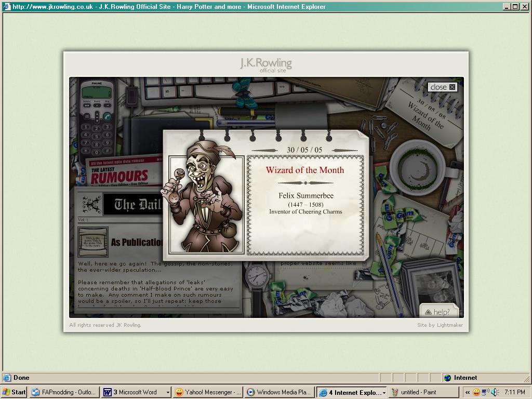The height and width of the screenshot is (399, 532).
Task: Click the Site by Lightmaker credit
Action: [440, 325]
